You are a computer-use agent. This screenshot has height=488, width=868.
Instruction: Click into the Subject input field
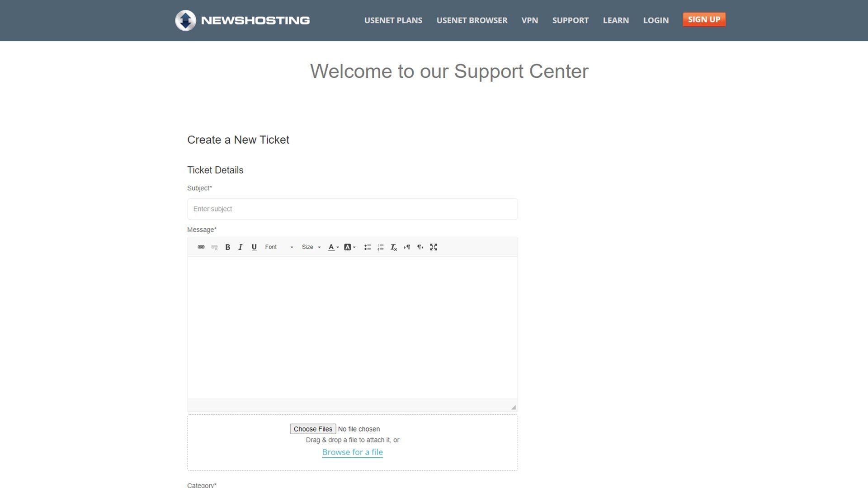(x=352, y=209)
